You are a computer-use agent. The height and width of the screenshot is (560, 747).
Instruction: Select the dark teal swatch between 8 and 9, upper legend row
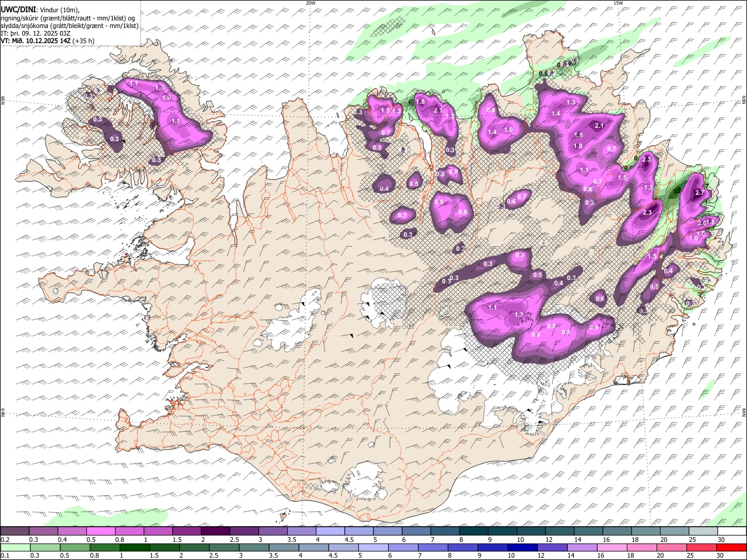coord(474,531)
